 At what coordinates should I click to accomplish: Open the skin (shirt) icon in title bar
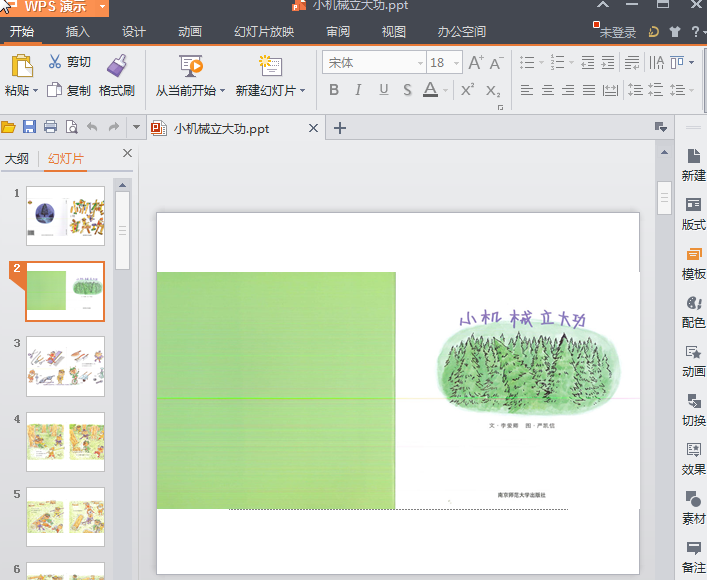pos(676,31)
